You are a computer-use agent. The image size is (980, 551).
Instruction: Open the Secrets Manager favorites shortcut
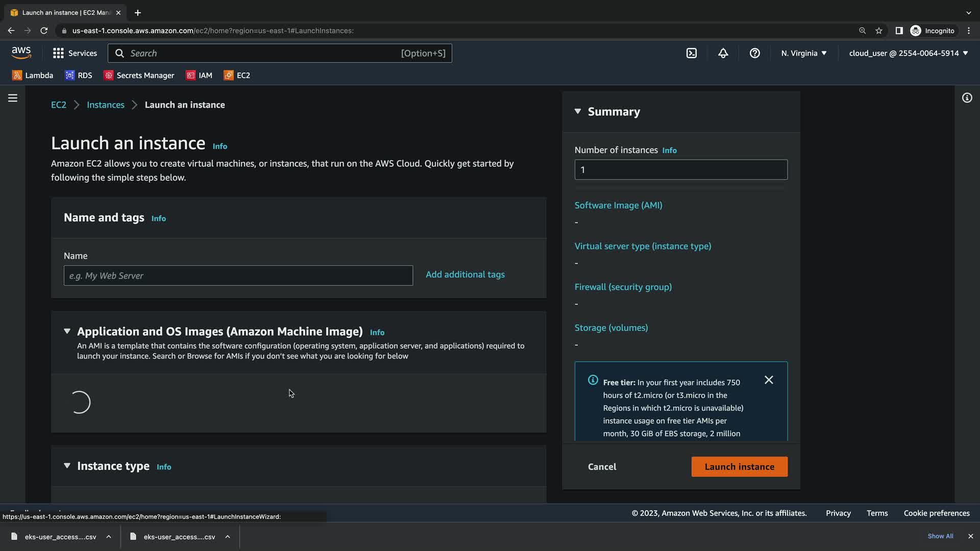tap(139, 76)
